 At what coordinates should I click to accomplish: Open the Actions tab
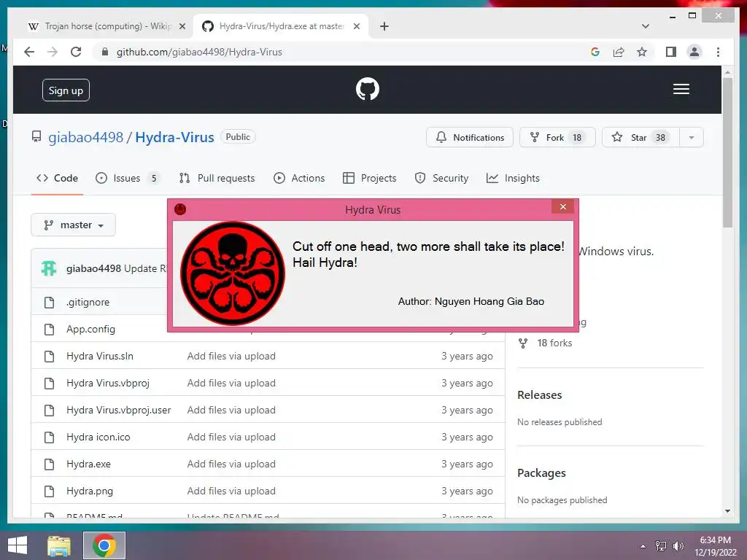point(299,178)
